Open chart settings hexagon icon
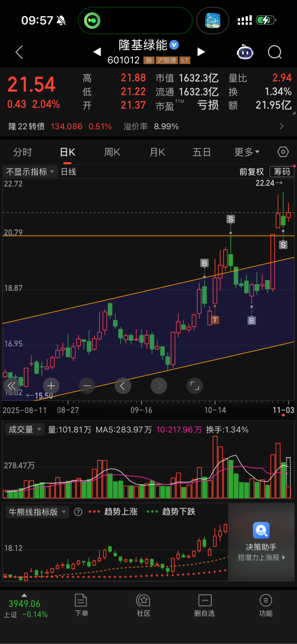Screen dimensions: 297x644 [283, 152]
